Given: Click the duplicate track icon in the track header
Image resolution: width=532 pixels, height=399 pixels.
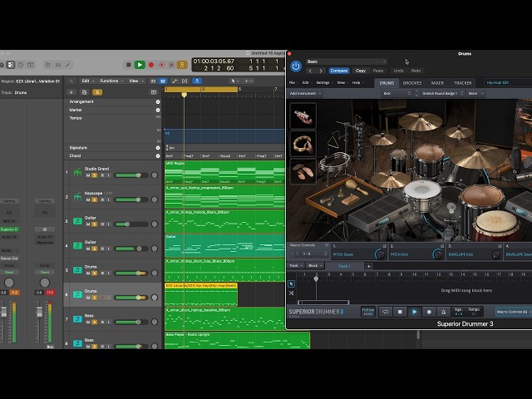Looking at the screenshot, I should [85, 92].
